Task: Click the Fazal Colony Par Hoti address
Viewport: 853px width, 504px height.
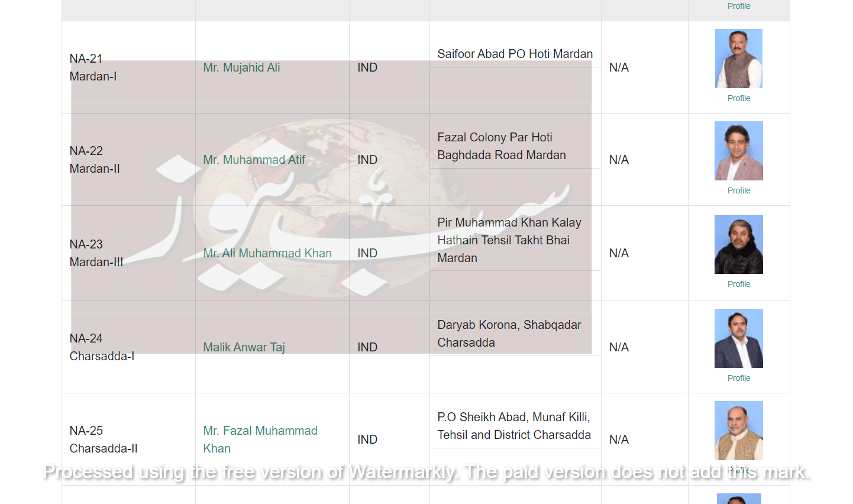Action: [502, 146]
